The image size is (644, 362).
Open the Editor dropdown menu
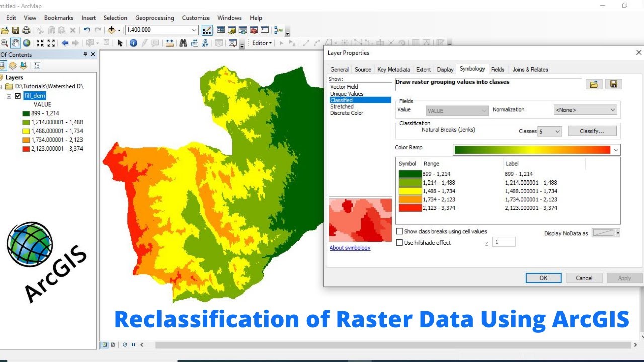(x=262, y=43)
